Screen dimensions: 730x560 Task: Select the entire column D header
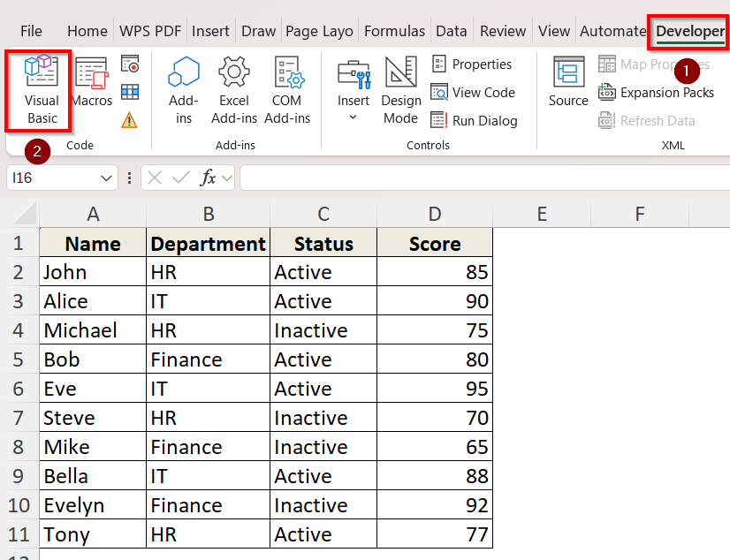pos(434,214)
